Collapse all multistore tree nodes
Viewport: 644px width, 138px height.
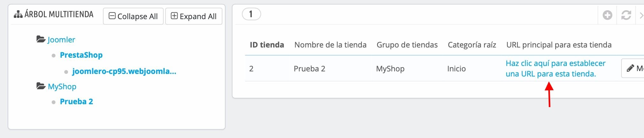(133, 16)
